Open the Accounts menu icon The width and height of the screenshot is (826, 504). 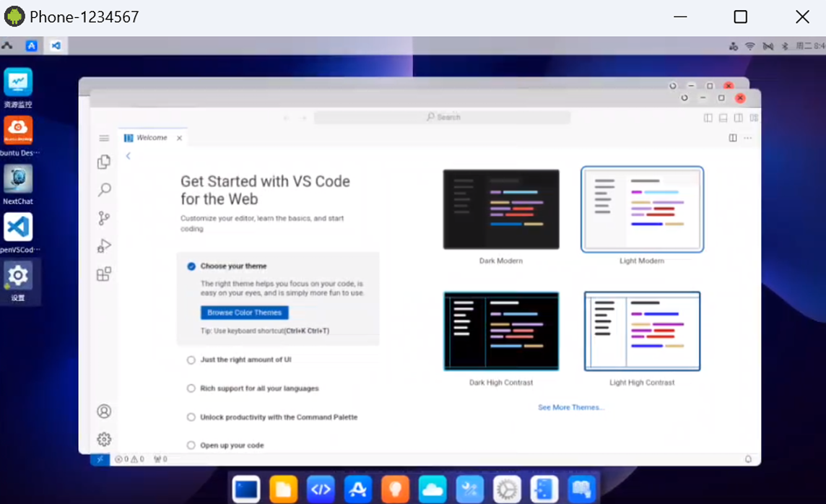pos(104,412)
